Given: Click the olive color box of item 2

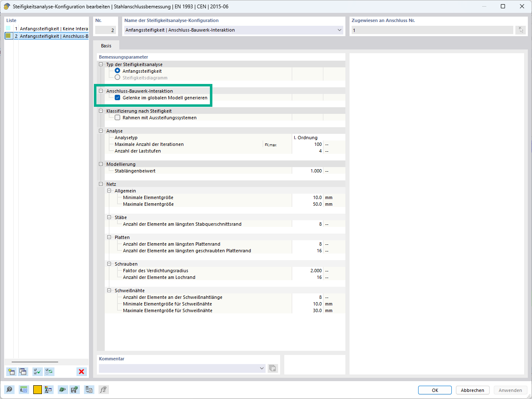Looking at the screenshot, I should [8, 36].
